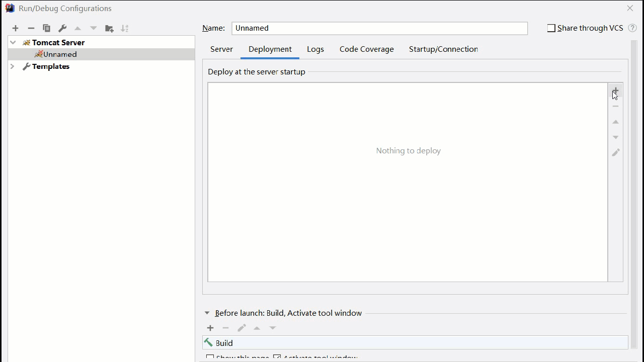The width and height of the screenshot is (644, 362).
Task: Expand the Templates tree node
Action: [x=13, y=66]
